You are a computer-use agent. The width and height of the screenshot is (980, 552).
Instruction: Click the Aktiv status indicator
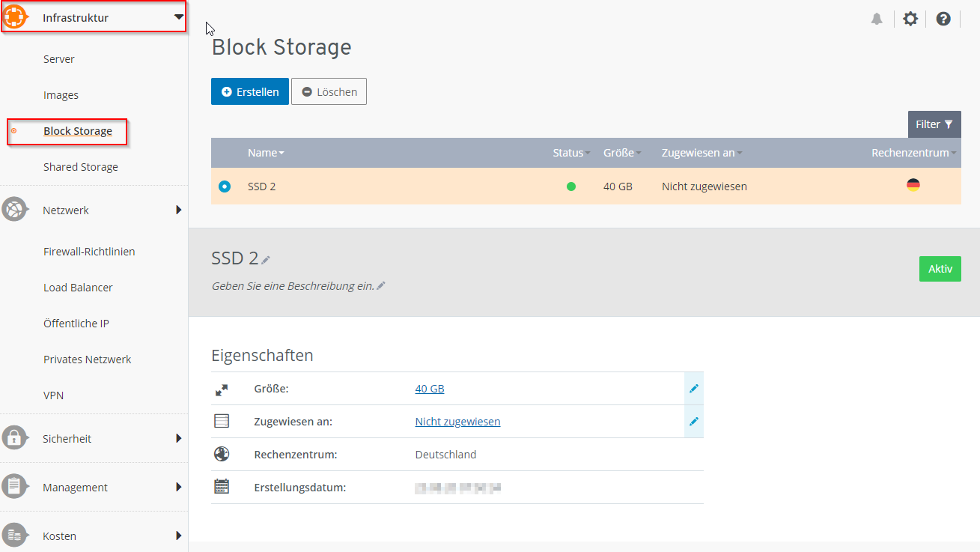940,268
